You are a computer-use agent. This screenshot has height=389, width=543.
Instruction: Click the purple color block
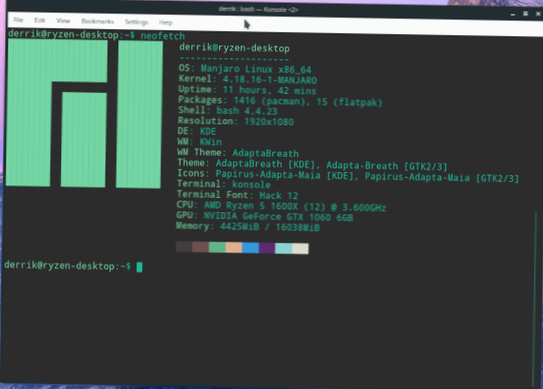click(x=267, y=248)
